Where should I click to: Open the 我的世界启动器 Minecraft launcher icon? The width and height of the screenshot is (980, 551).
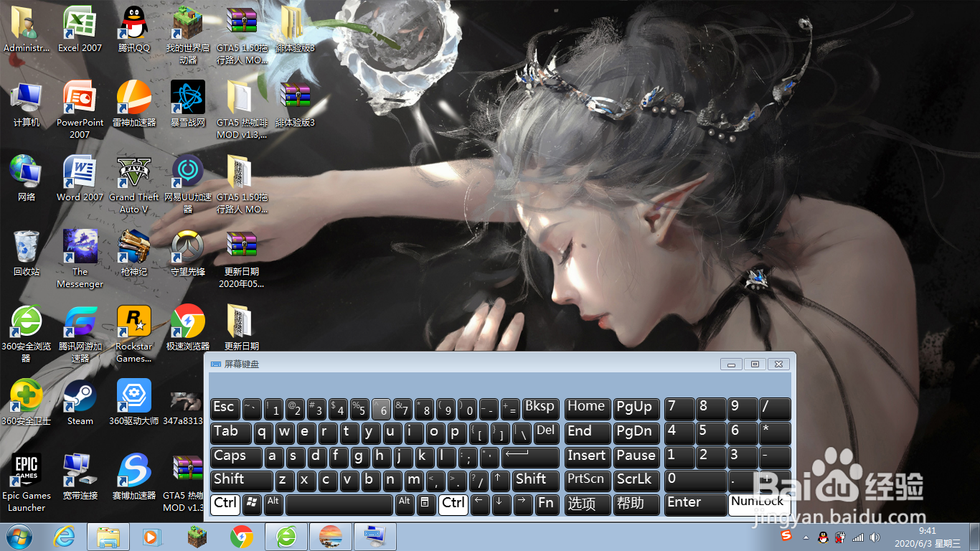(x=188, y=34)
